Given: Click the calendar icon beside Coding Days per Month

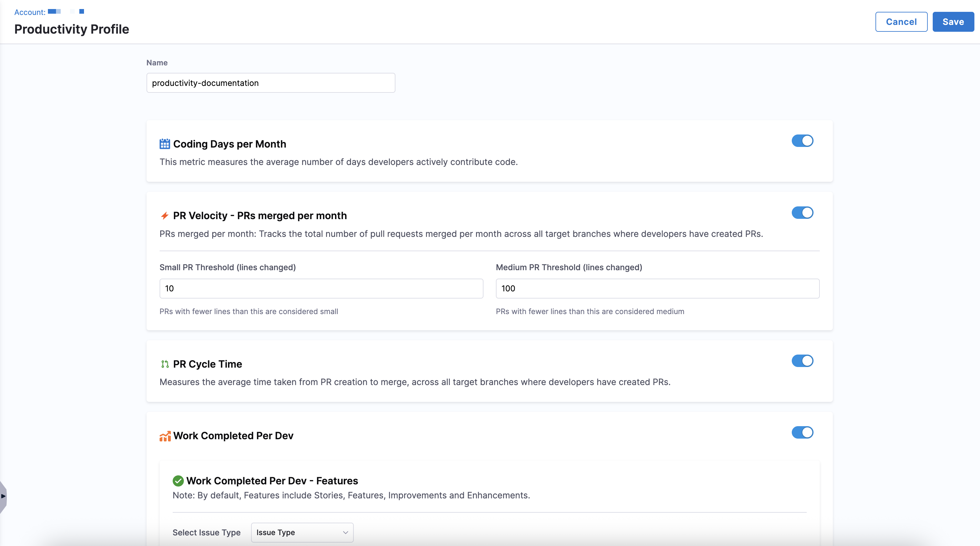Looking at the screenshot, I should pos(164,144).
